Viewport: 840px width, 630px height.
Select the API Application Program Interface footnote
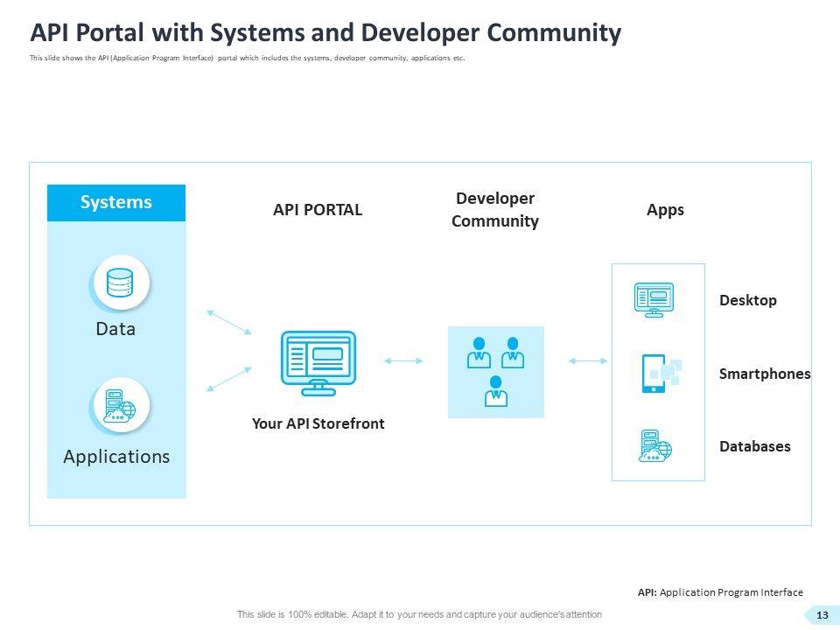(719, 592)
